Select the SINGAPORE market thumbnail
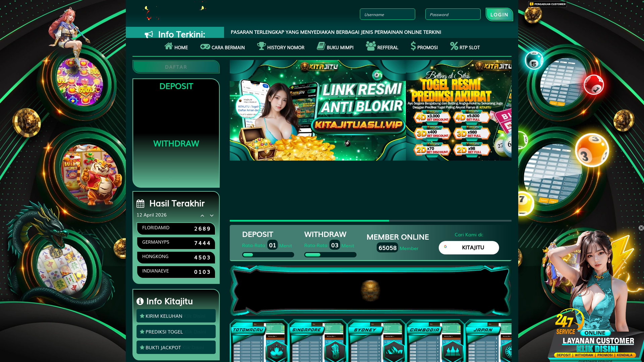 pos(317,341)
